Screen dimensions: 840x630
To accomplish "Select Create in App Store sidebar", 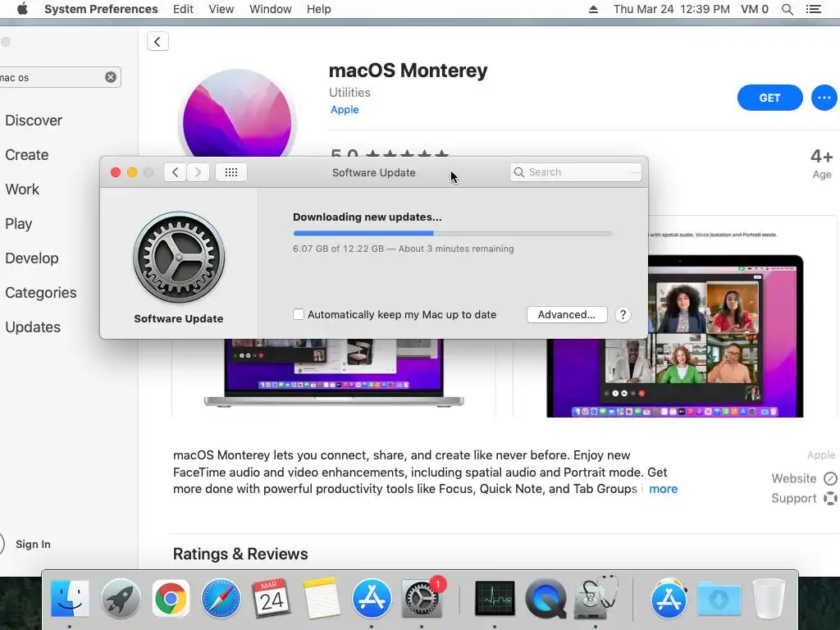I will point(27,155).
